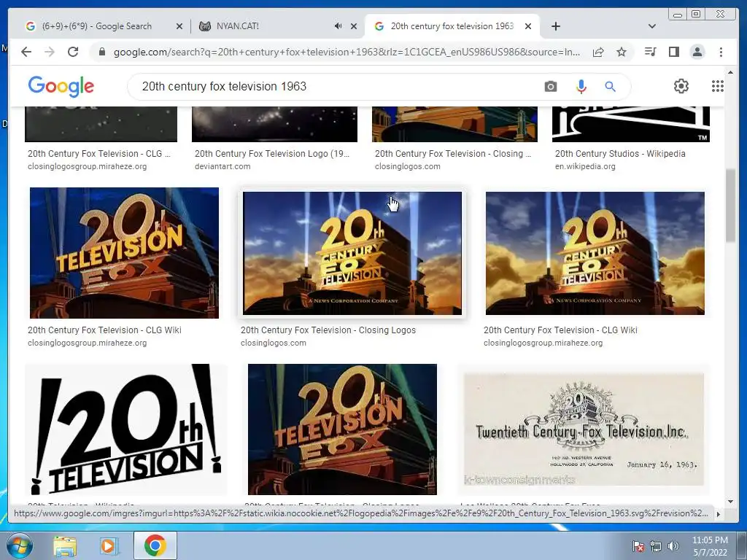Click the address bar URL
This screenshot has height=560, width=747.
[x=347, y=52]
